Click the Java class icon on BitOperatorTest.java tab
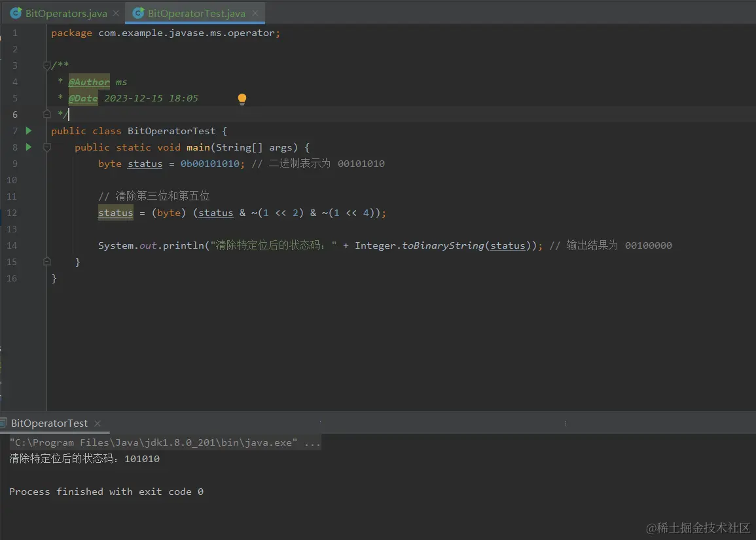 point(138,13)
